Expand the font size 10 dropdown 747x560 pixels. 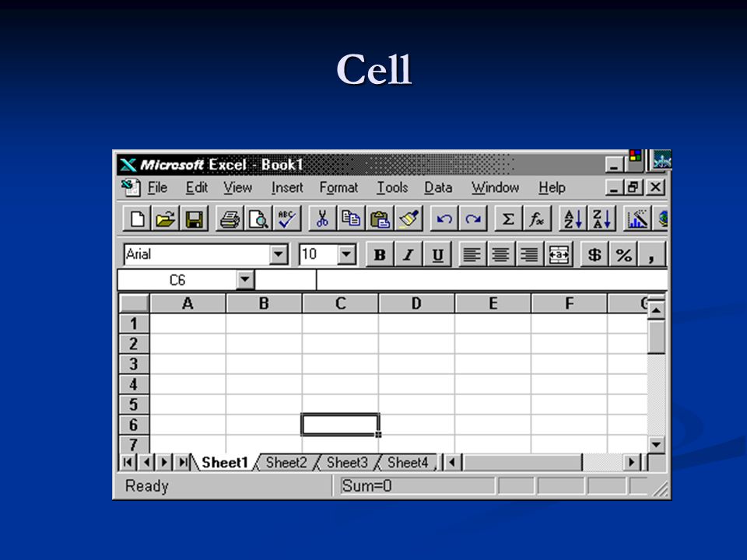(x=347, y=254)
